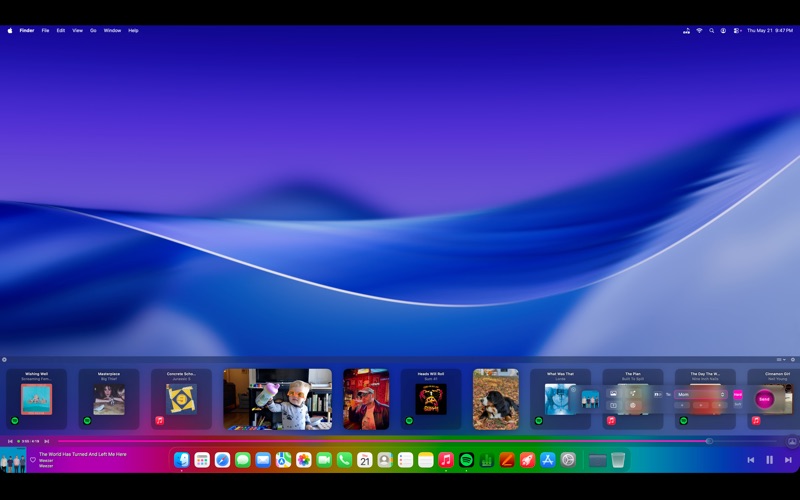
Task: Open the dog in leaves photo
Action: (x=496, y=399)
